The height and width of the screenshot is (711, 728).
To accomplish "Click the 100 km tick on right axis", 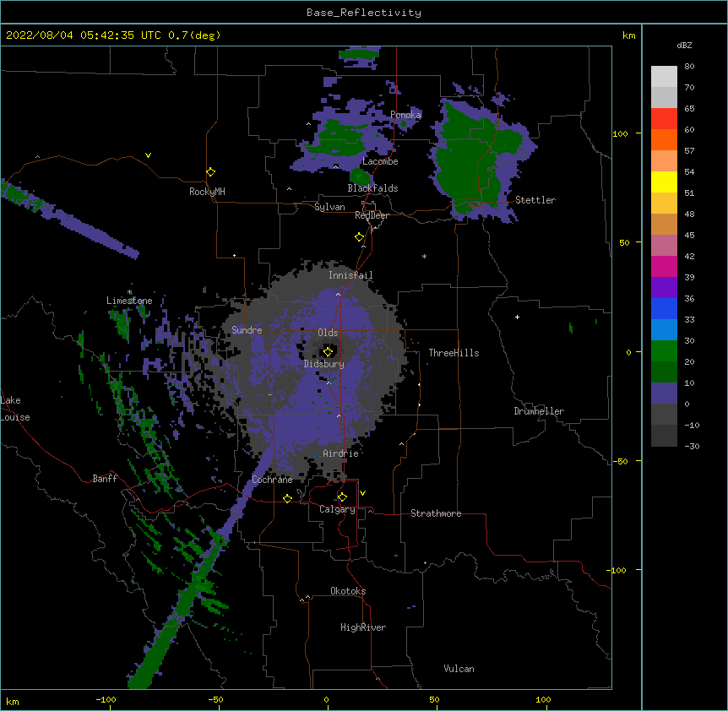I will (620, 133).
